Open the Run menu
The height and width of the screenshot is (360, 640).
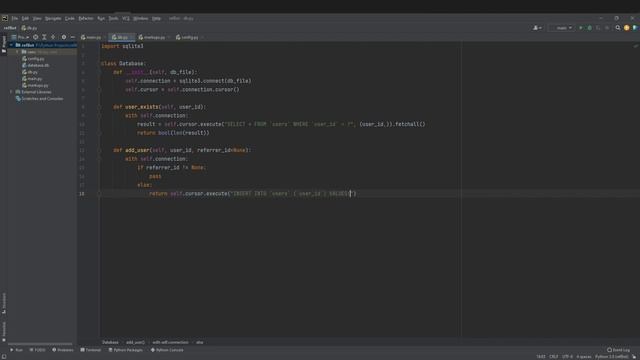coord(101,18)
